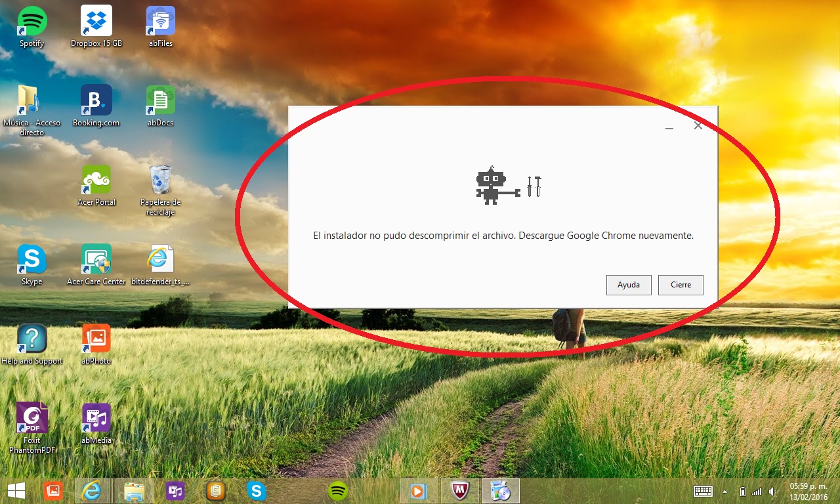Open the Foxit PhantomPDF shortcut
Viewport: 840px width, 504px height.
(31, 429)
